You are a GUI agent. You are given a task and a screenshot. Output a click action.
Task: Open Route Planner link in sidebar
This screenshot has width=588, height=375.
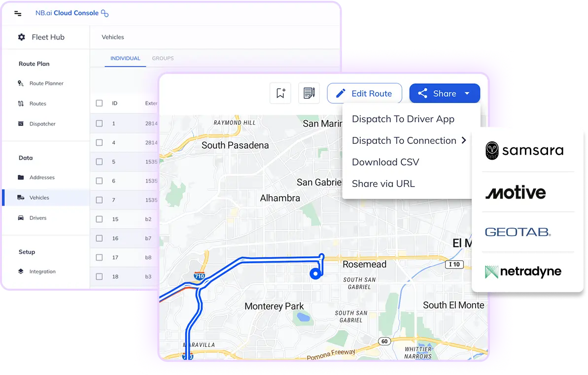[x=46, y=83]
